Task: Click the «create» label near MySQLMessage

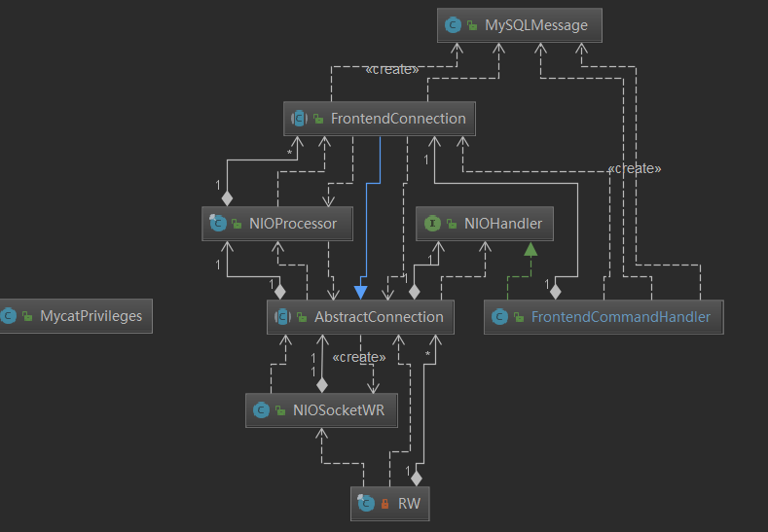Action: (392, 69)
